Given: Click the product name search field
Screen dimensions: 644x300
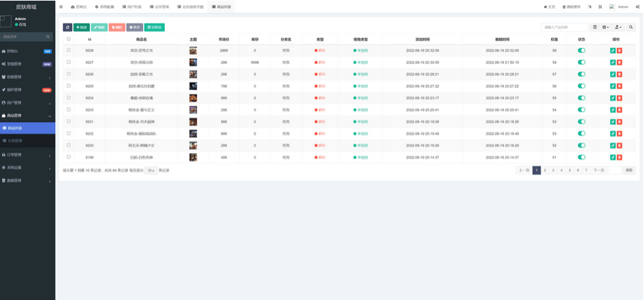Looking at the screenshot, I should click(x=564, y=27).
